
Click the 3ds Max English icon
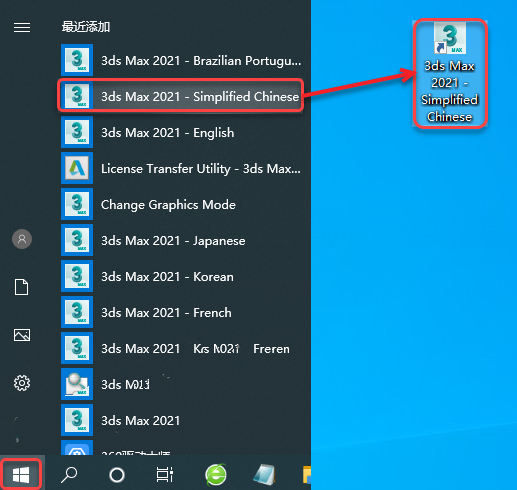(x=77, y=132)
